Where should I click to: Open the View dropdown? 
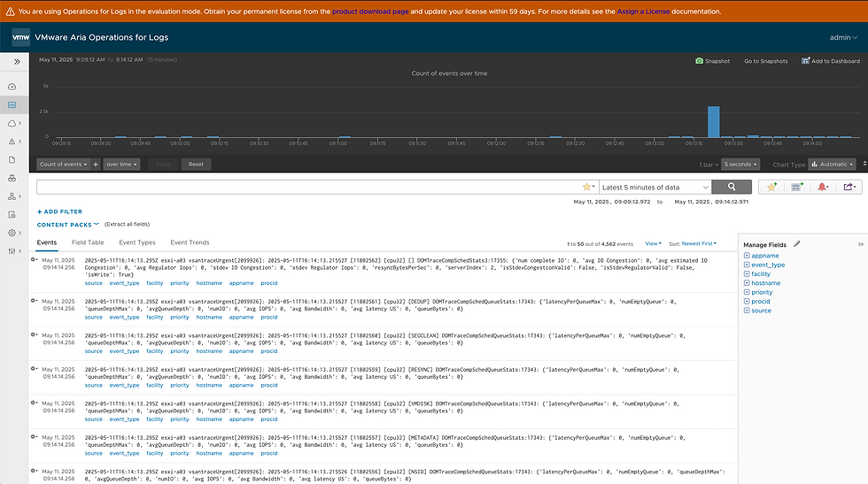[654, 243]
